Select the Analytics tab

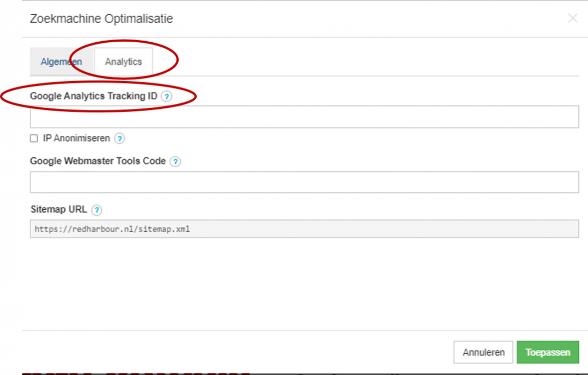[123, 62]
